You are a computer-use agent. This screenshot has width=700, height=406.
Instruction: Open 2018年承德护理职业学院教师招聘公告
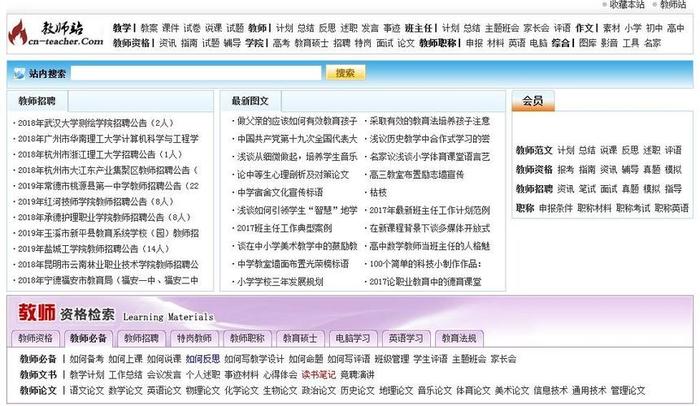104,218
